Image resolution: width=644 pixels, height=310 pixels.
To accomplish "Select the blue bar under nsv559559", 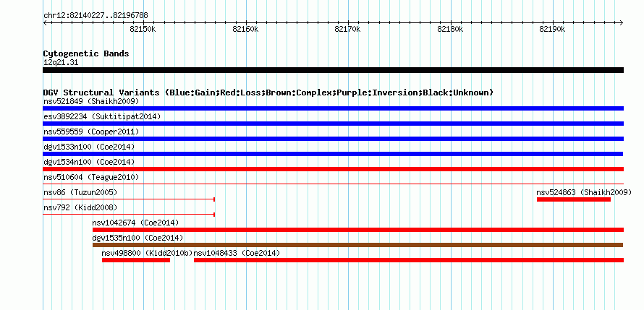I will coord(333,139).
